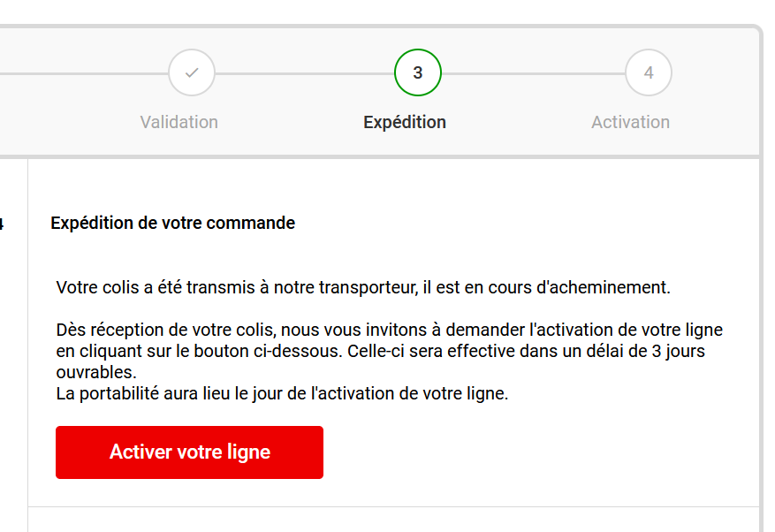Click the word ouvrables
The height and width of the screenshot is (532, 775).
point(96,372)
